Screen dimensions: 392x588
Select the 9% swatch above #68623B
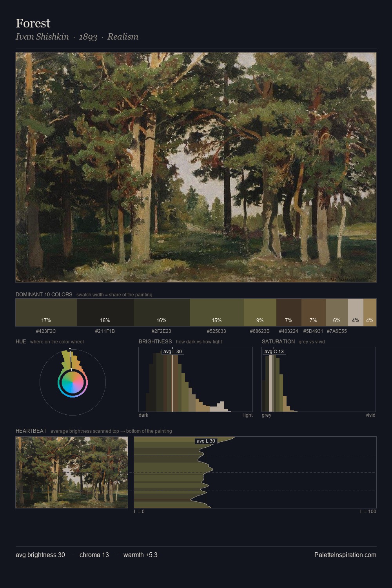coord(260,312)
